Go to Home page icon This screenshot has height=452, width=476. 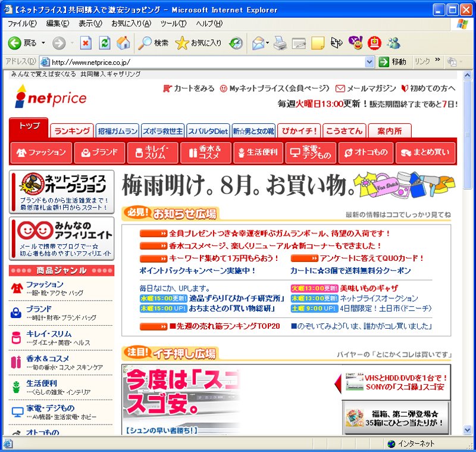[123, 43]
